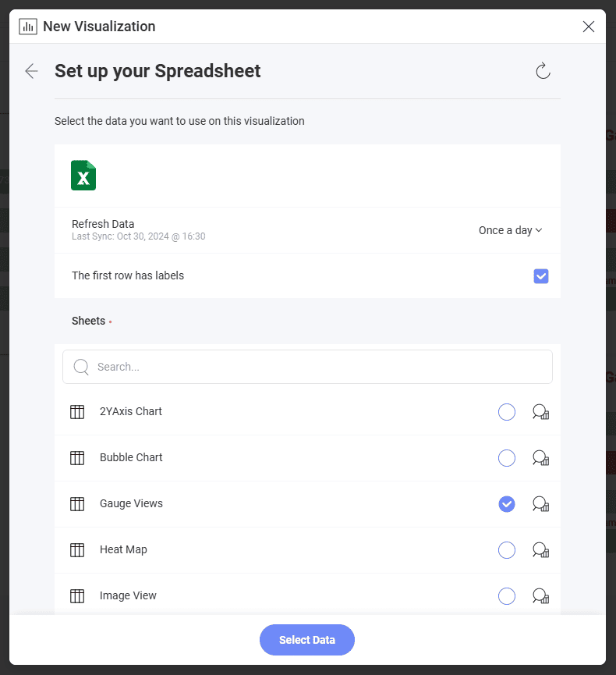
Task: Select the 2YAxis Chart radio button
Action: (506, 412)
